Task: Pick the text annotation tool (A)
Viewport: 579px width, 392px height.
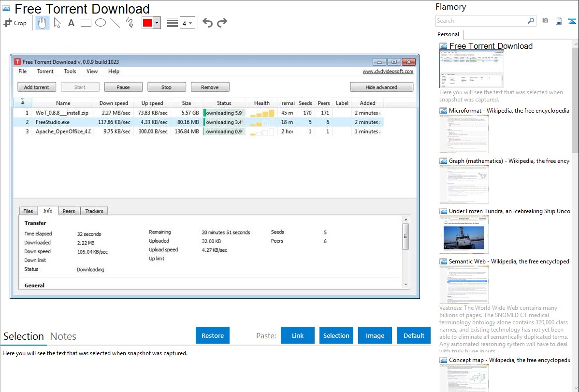Action: click(x=71, y=23)
